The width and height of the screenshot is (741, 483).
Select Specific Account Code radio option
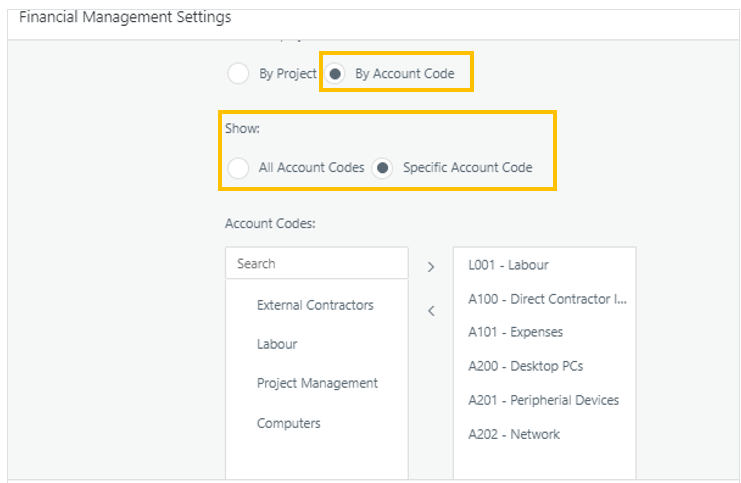[382, 168]
